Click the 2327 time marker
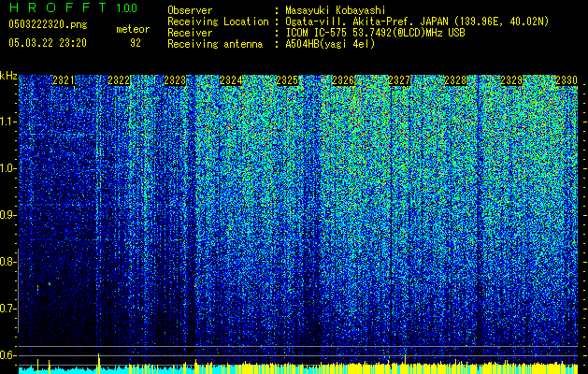The width and height of the screenshot is (588, 374). click(x=399, y=80)
